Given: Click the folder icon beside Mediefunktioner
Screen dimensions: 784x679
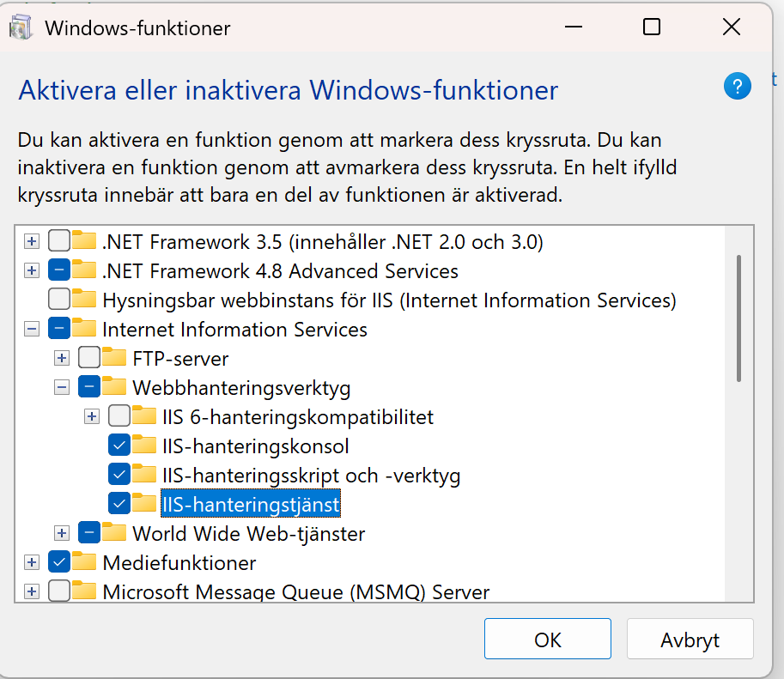Looking at the screenshot, I should (x=85, y=563).
